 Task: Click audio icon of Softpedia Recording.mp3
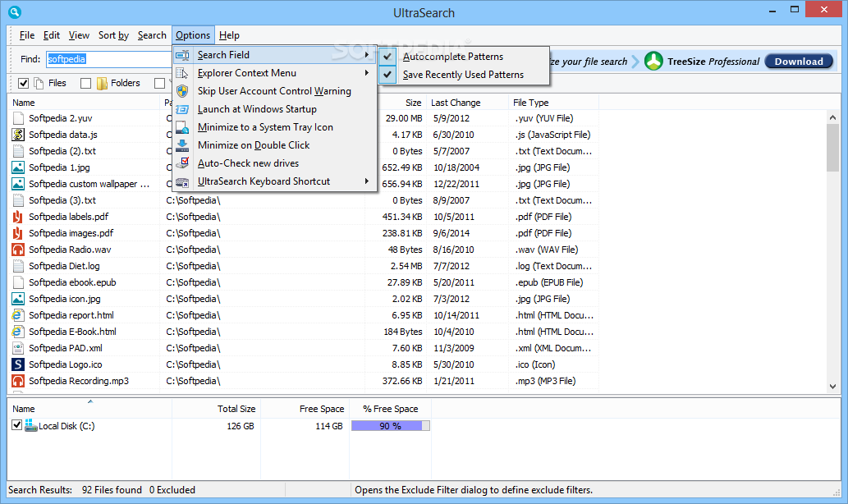point(18,381)
